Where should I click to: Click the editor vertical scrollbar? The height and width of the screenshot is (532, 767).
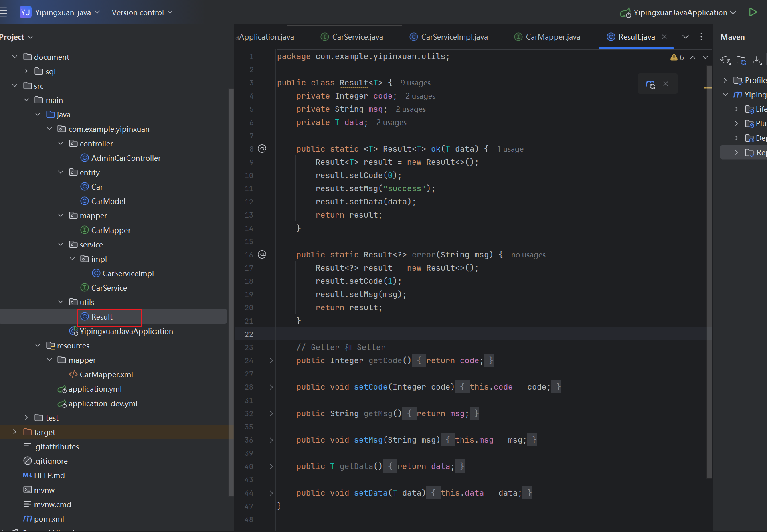point(709,273)
